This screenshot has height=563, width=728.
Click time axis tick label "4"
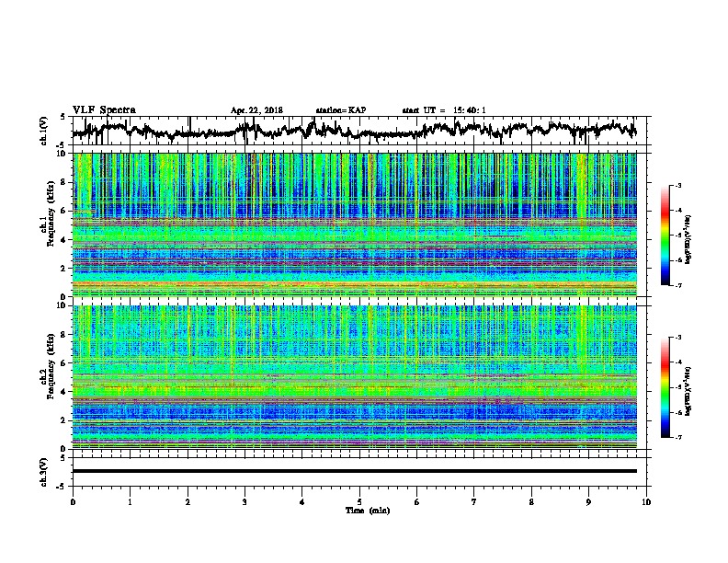pos(302,502)
